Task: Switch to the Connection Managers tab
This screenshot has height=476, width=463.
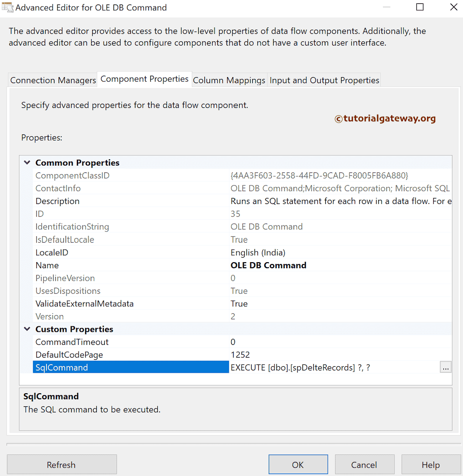Action: (x=53, y=80)
